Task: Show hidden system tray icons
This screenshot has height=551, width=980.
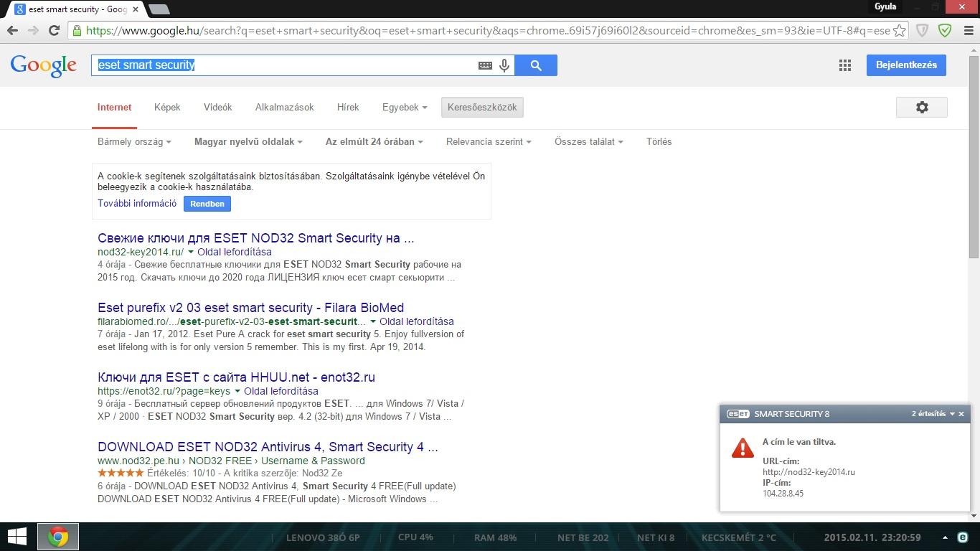Action: click(945, 537)
